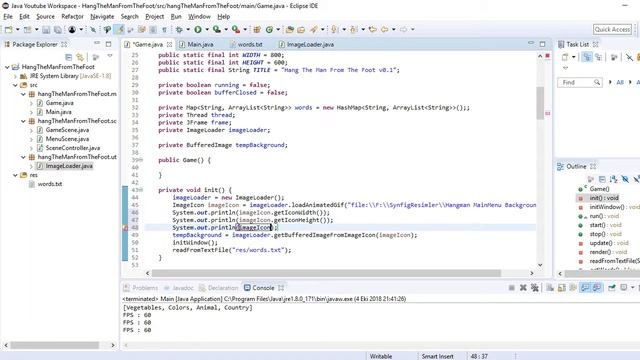Viewport: 640px width, 360px height.
Task: Open Package Explorer view menu dropdown
Action: 110,56
